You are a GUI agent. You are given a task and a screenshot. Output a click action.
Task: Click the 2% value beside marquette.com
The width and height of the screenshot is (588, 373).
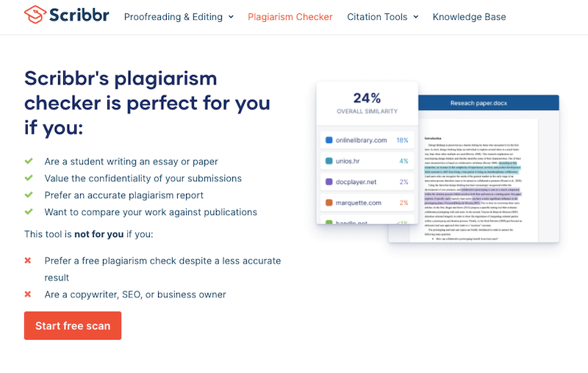[404, 203]
